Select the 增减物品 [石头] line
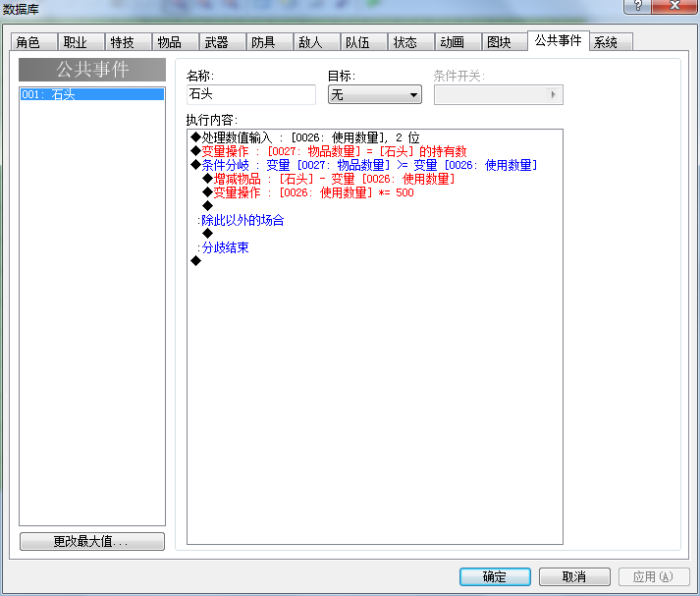Viewport: 700px width, 596px height. [329, 179]
